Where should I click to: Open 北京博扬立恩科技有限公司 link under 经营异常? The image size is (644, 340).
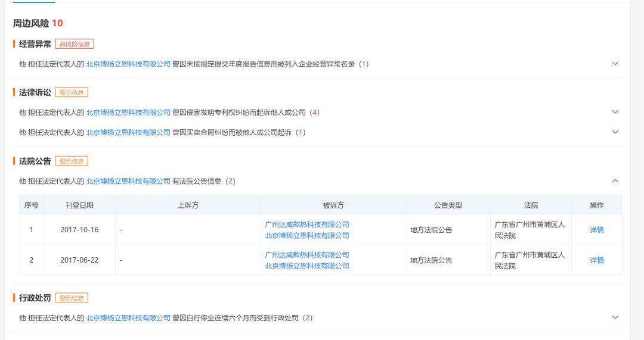point(128,64)
